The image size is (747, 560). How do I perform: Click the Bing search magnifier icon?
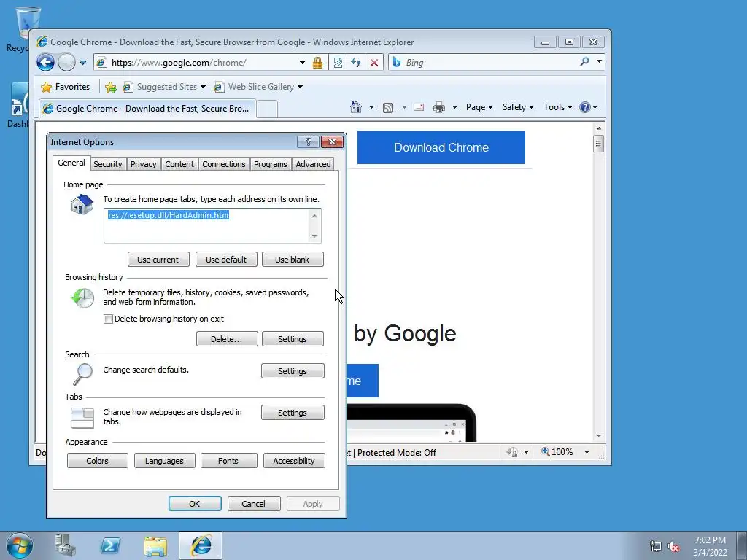[584, 62]
